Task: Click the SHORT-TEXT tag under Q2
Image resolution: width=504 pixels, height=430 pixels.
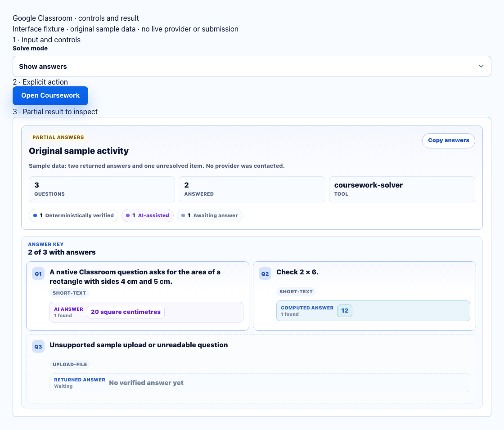Action: [x=296, y=292]
